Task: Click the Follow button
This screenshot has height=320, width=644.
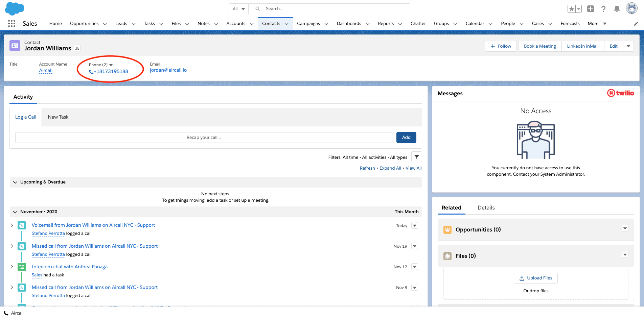Action: click(501, 46)
